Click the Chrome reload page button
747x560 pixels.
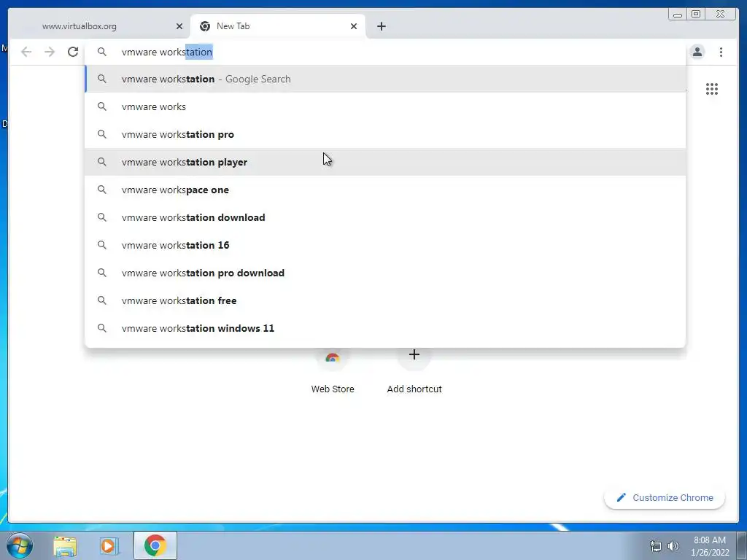coord(72,52)
